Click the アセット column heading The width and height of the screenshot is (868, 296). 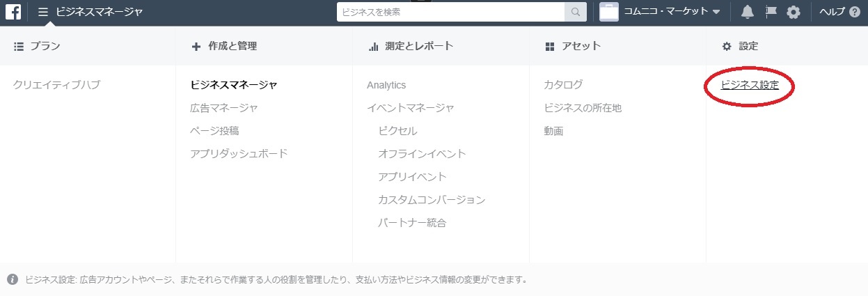[x=572, y=46]
